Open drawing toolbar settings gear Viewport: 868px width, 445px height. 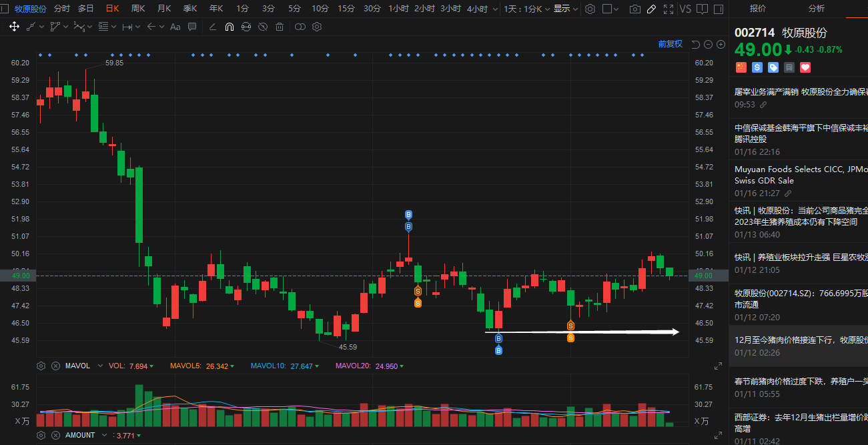[317, 27]
